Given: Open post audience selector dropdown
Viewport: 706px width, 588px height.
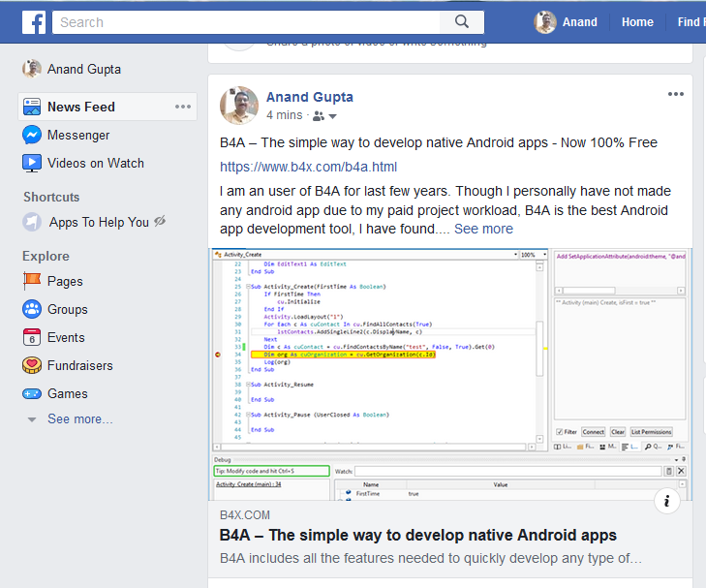Looking at the screenshot, I should tap(333, 116).
